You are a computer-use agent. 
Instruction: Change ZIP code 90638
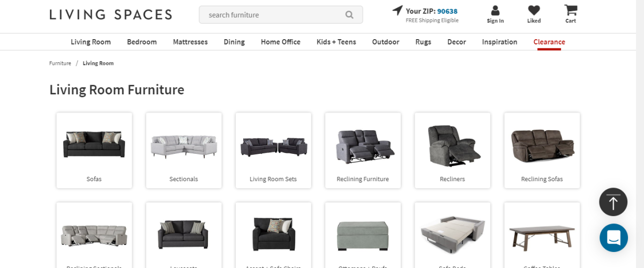447,11
